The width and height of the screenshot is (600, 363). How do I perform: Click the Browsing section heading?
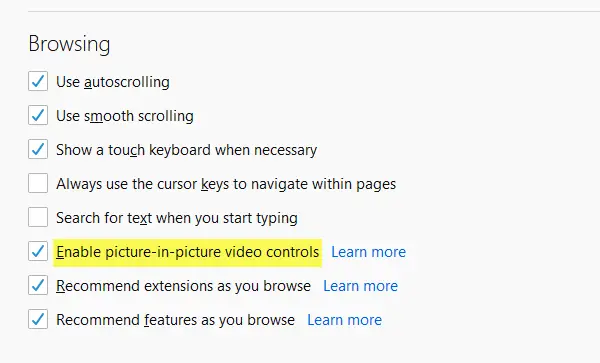tap(69, 44)
